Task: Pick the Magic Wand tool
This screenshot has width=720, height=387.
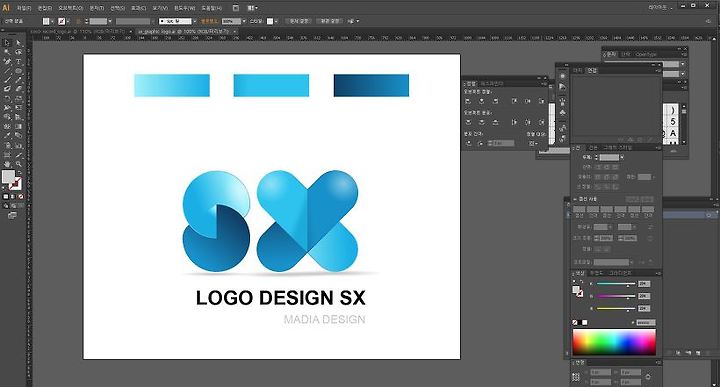Action: pyautogui.click(x=7, y=52)
